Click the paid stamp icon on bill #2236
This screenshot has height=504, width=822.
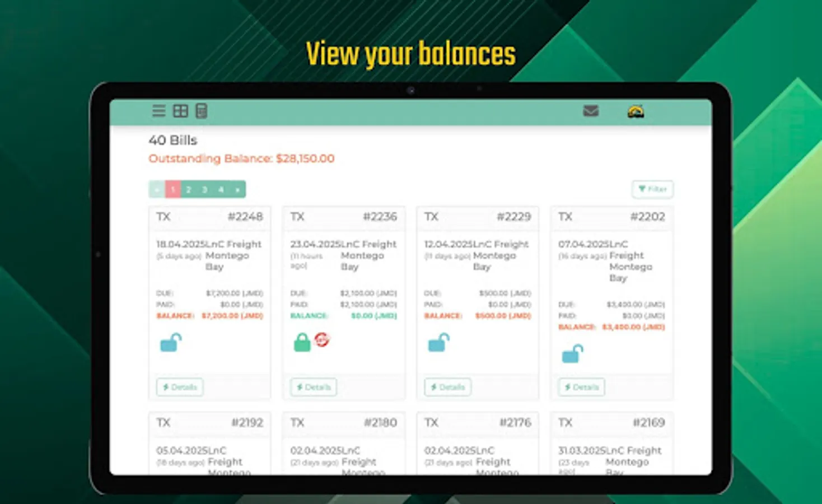(322, 340)
